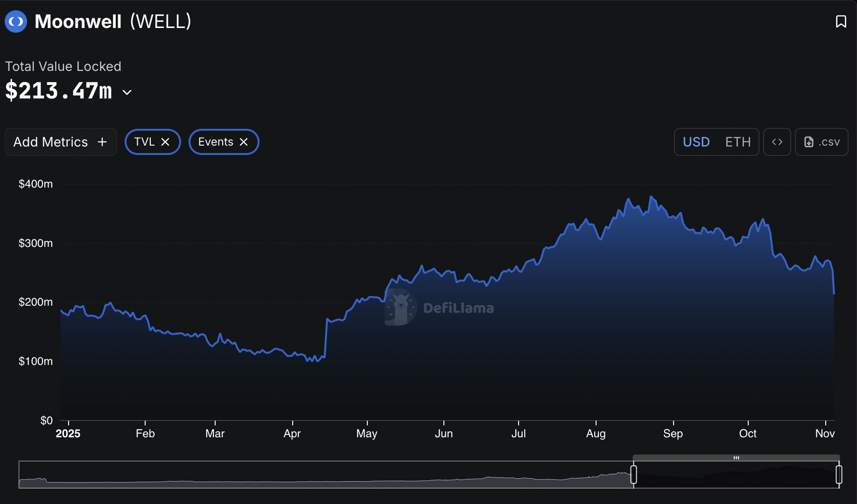Click the plus icon in Add Metrics
The width and height of the screenshot is (857, 504).
click(x=102, y=142)
